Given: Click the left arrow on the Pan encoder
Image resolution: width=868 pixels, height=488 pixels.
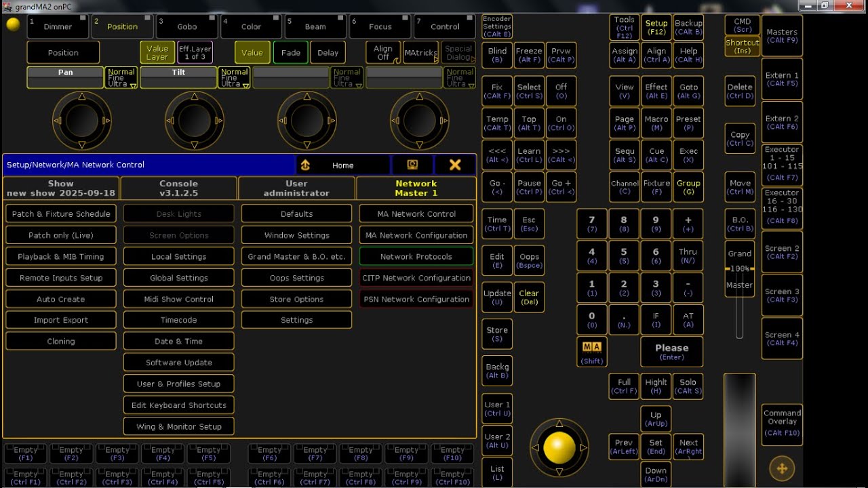Looking at the screenshot, I should point(57,121).
